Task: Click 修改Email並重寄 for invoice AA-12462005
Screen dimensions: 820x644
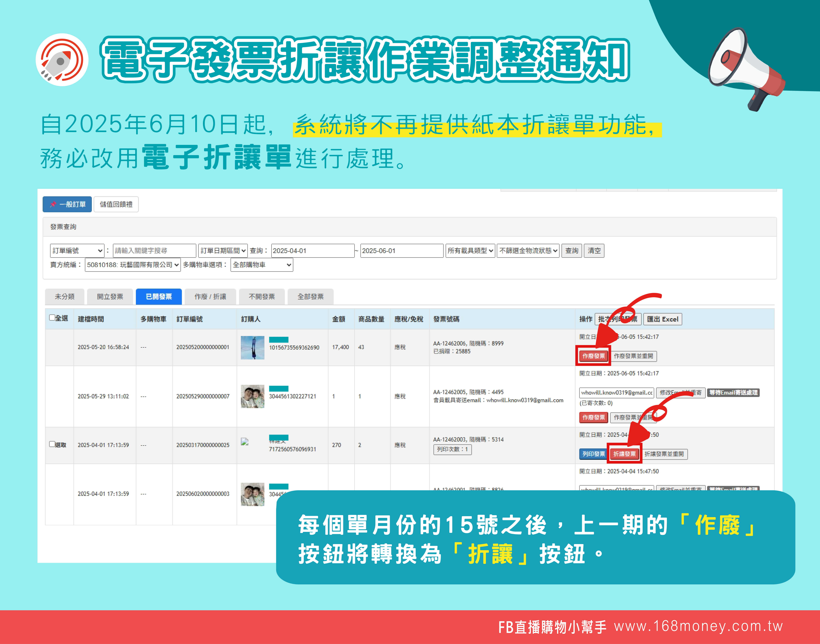Action: pyautogui.click(x=680, y=393)
